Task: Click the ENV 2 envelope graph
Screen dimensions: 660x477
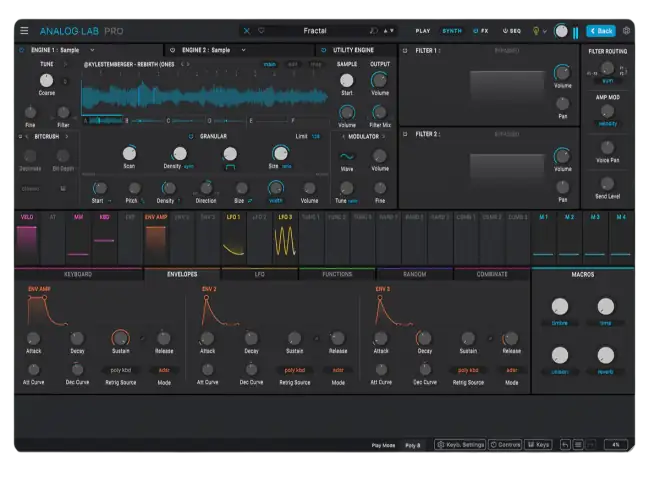Action: [221, 311]
